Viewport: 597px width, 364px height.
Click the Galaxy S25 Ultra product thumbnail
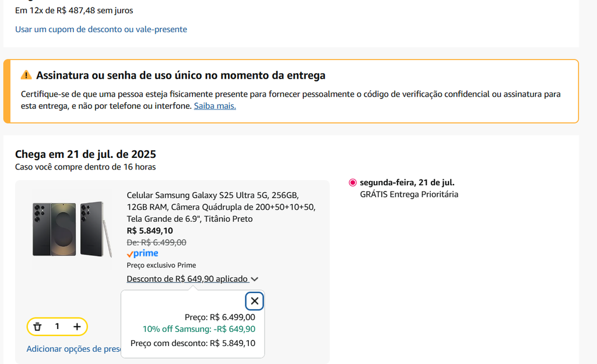pyautogui.click(x=72, y=229)
